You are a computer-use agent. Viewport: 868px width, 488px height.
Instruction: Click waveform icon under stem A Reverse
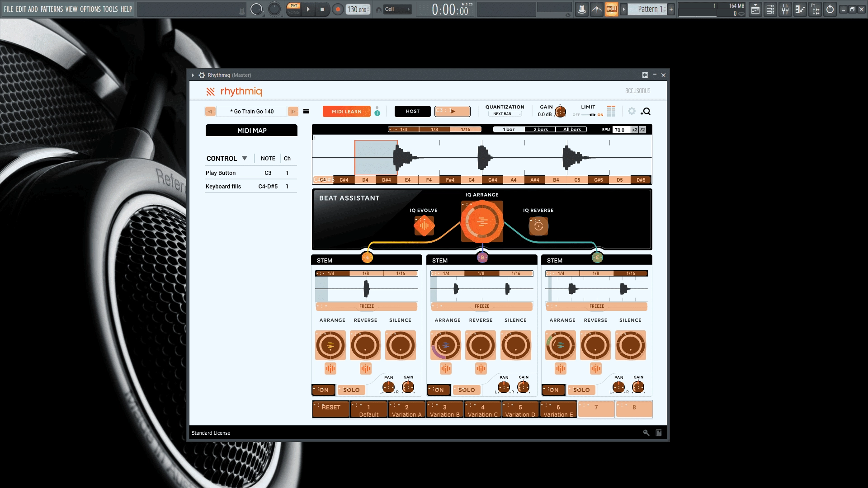(x=366, y=369)
